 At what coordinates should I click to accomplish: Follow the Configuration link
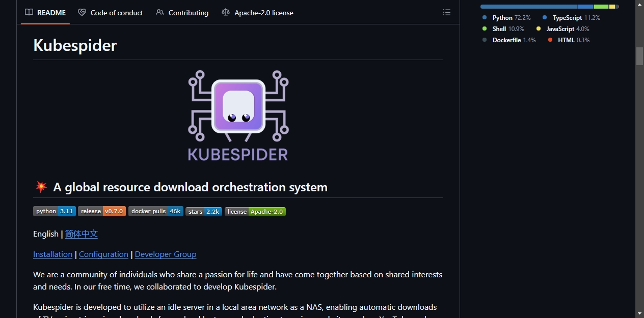(103, 254)
